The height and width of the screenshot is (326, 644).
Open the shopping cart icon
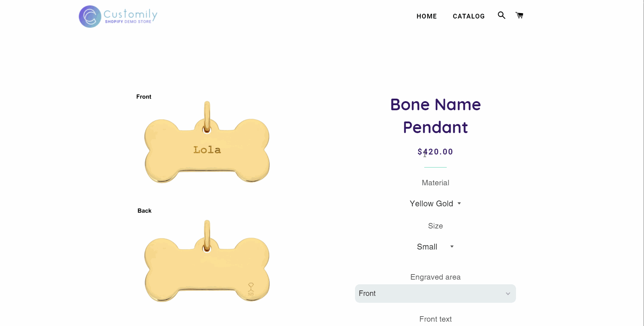coord(519,15)
